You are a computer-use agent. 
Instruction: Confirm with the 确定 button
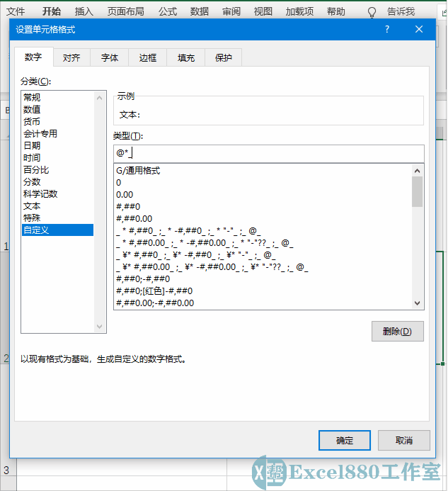coord(345,440)
